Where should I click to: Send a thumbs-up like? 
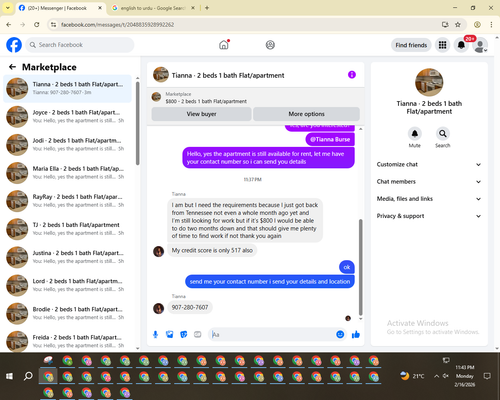point(356,334)
